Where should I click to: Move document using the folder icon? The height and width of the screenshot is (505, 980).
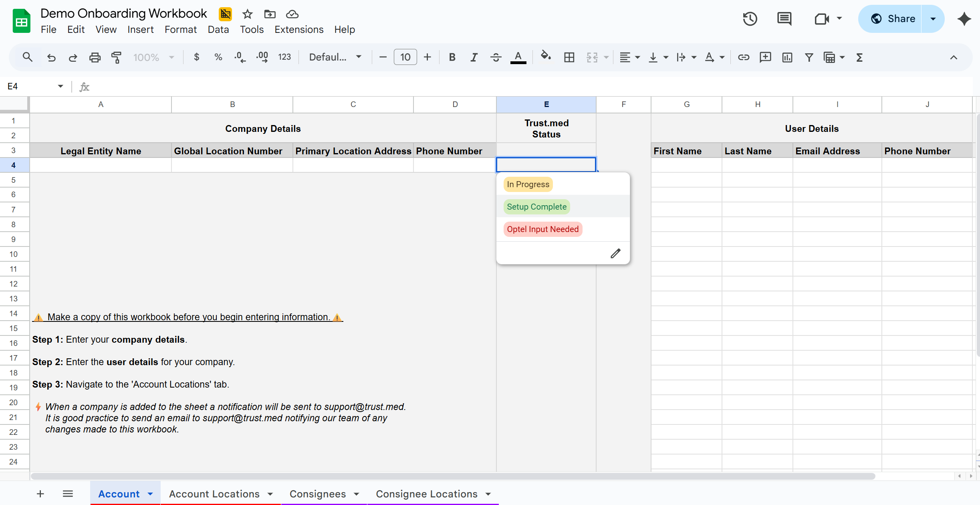click(x=270, y=14)
